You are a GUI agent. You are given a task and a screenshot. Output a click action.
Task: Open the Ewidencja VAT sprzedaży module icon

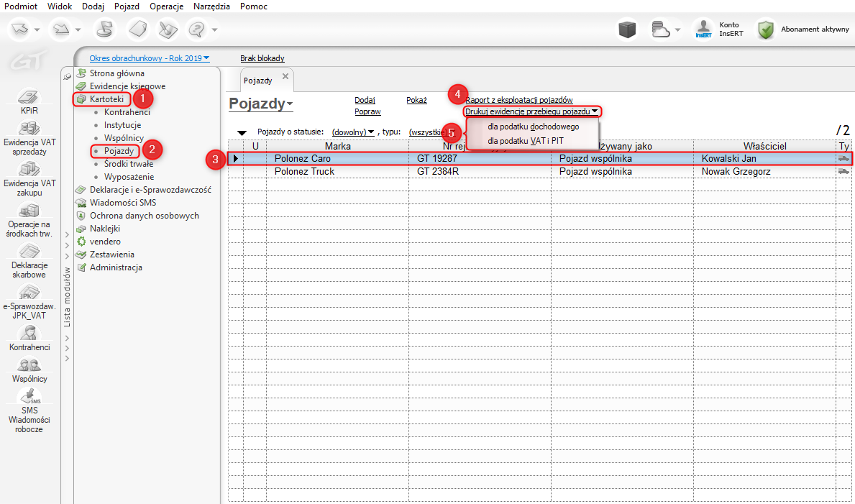pyautogui.click(x=29, y=129)
